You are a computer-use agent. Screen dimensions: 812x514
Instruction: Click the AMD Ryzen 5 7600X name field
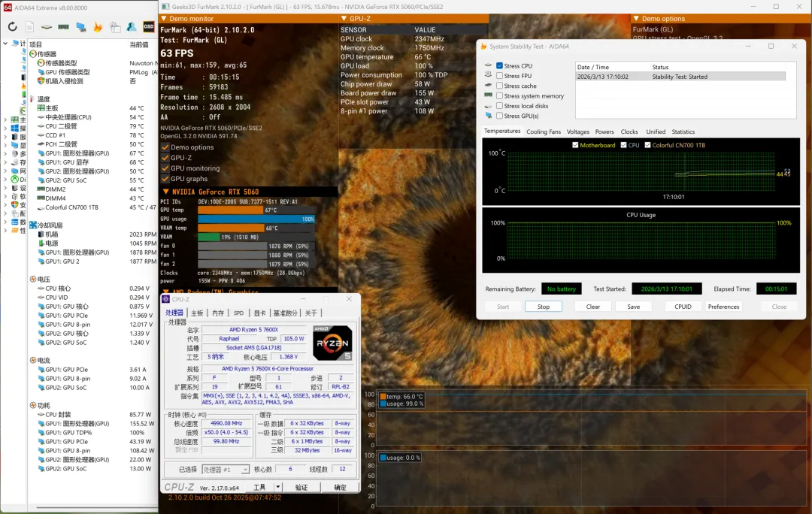click(254, 329)
